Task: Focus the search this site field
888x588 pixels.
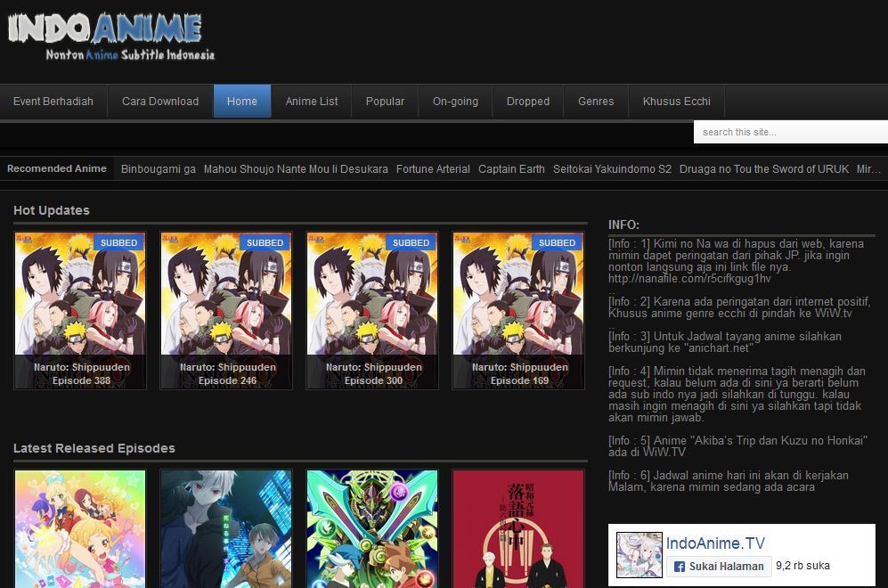Action: click(x=791, y=132)
